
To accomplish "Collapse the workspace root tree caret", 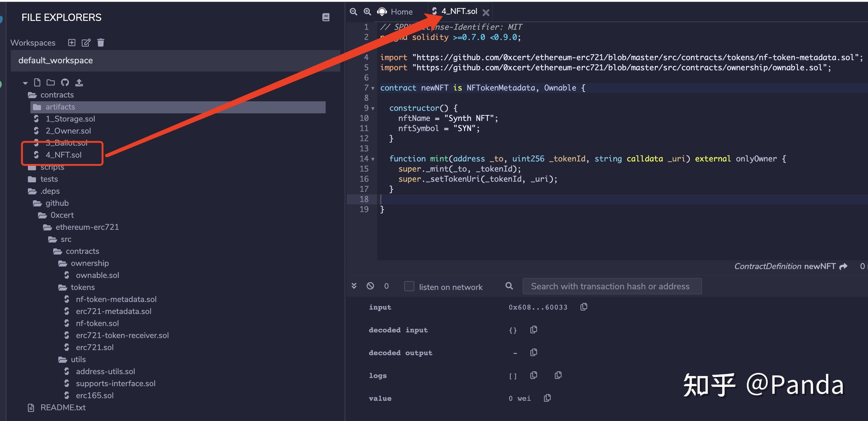I will click(x=25, y=83).
